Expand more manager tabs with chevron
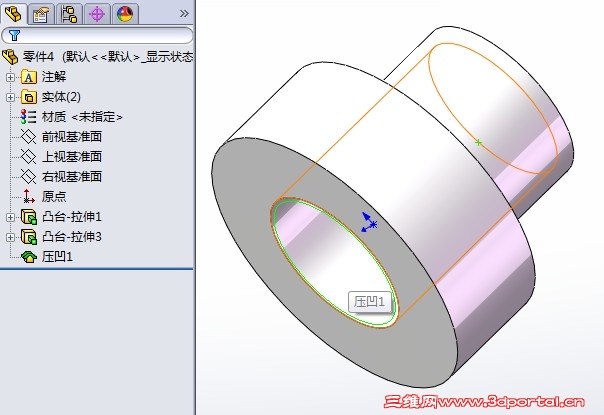The height and width of the screenshot is (415, 604). coord(184,14)
